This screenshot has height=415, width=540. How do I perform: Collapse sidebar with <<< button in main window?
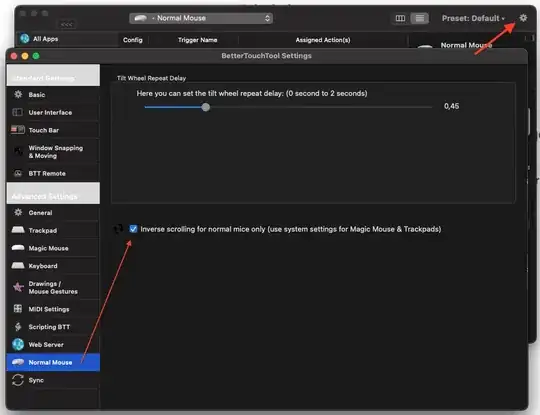pos(67,25)
